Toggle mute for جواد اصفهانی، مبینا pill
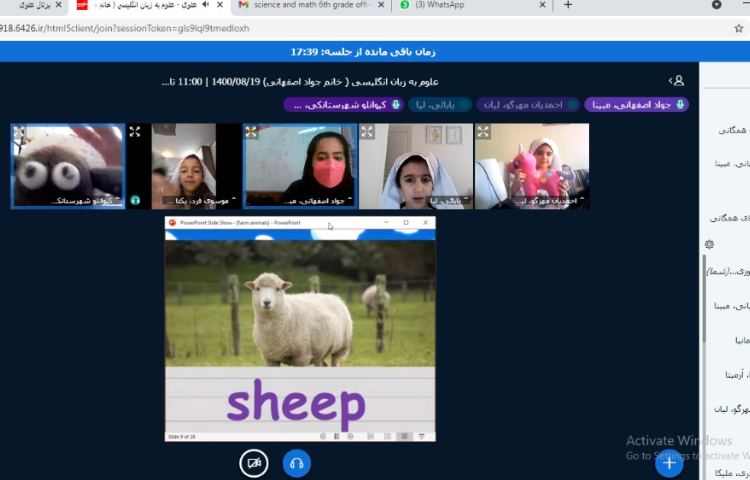750x480 pixels. (x=637, y=104)
